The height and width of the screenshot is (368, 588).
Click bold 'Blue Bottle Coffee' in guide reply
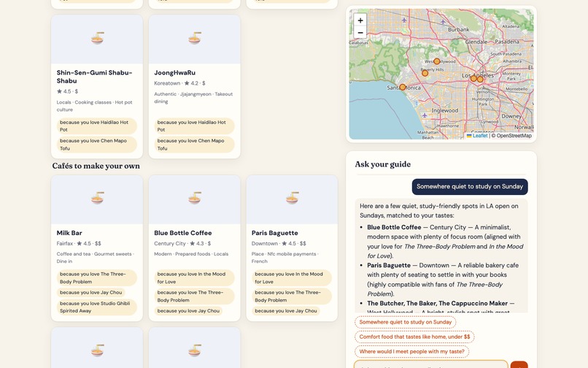point(394,227)
